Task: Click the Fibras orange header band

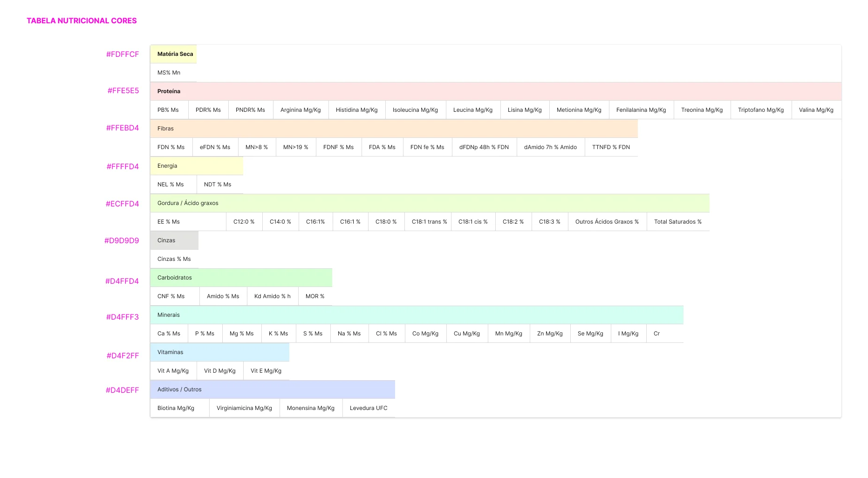Action: pyautogui.click(x=394, y=129)
